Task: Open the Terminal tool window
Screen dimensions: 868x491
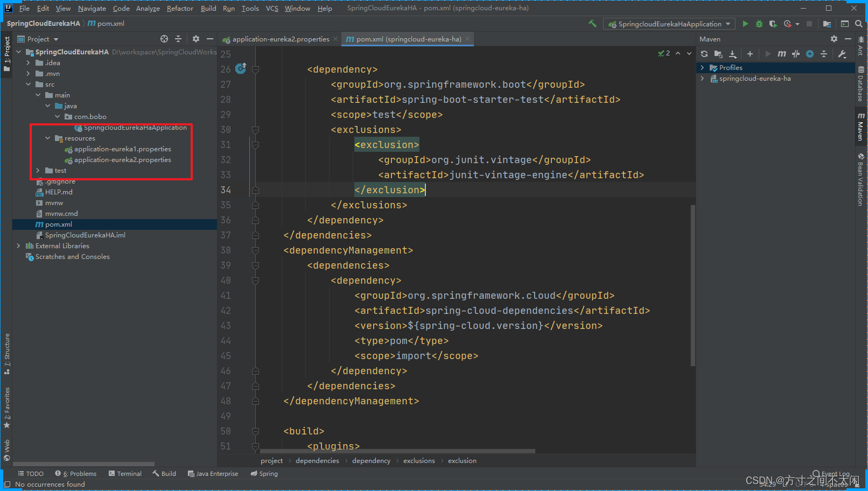Action: (125, 474)
